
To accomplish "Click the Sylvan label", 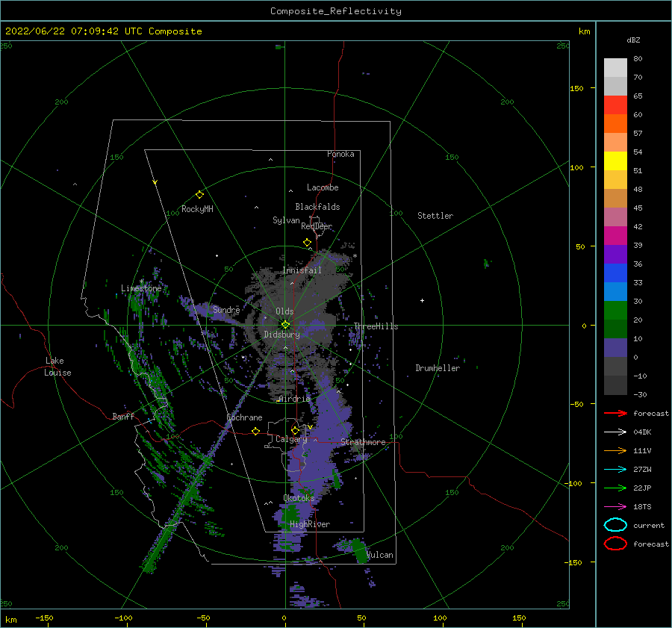I will click(286, 220).
